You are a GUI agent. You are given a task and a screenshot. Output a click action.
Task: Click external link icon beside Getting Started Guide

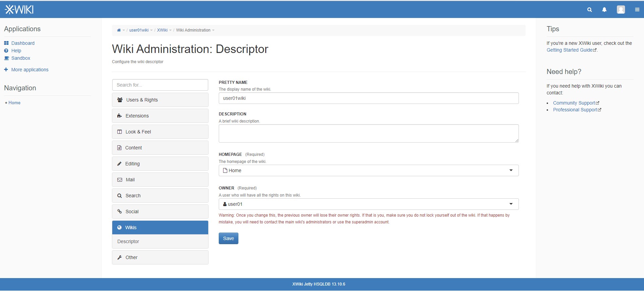pyautogui.click(x=595, y=50)
